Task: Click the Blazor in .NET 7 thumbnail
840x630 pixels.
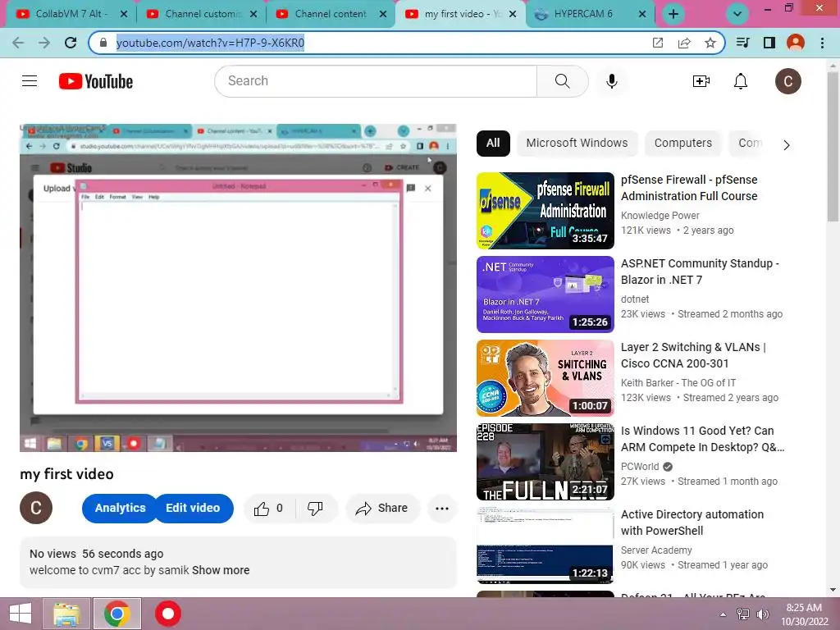Action: [x=546, y=294]
